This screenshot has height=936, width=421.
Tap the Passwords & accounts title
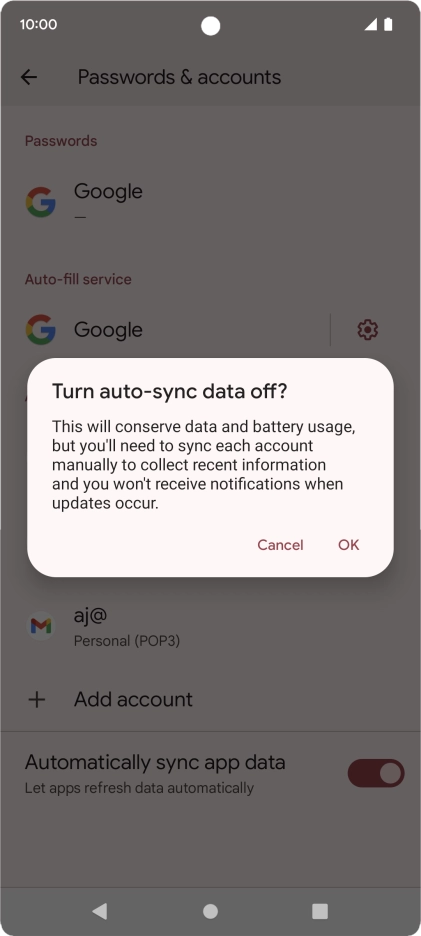click(179, 77)
